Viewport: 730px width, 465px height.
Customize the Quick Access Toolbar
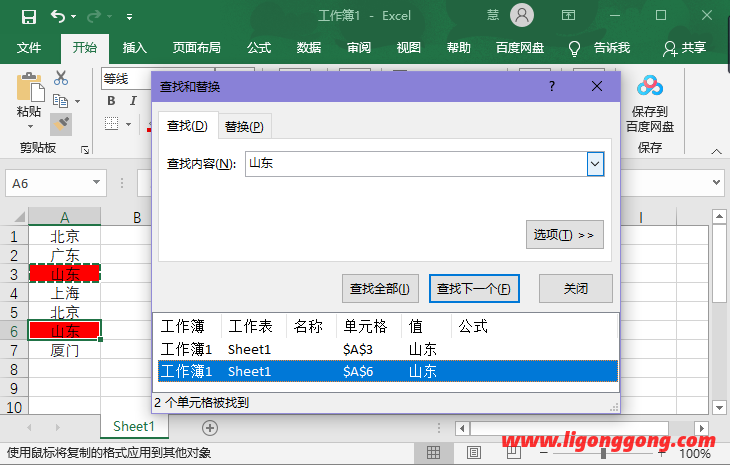129,17
